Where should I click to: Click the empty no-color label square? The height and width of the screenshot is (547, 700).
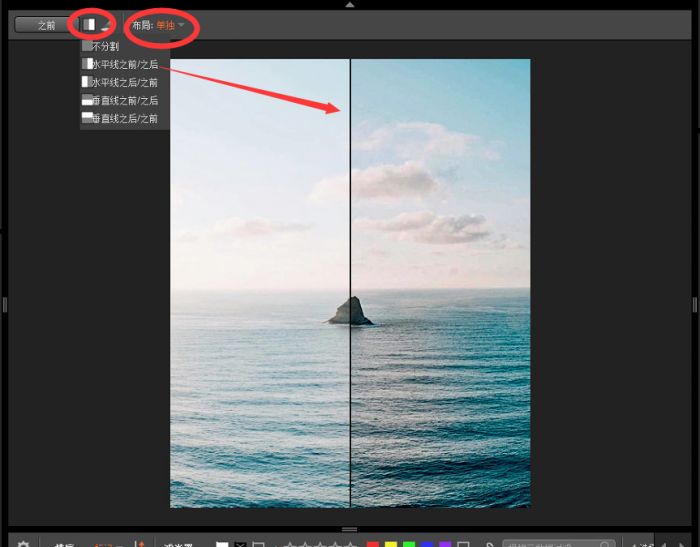click(x=463, y=544)
